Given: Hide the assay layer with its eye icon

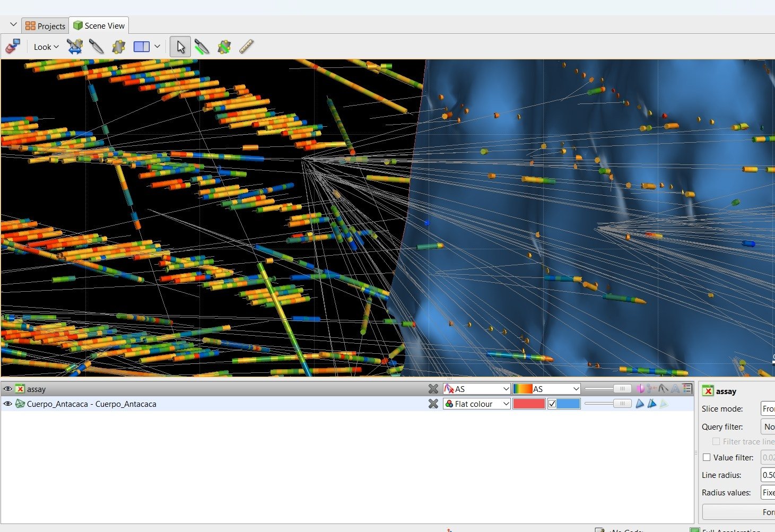Looking at the screenshot, I should coord(7,389).
